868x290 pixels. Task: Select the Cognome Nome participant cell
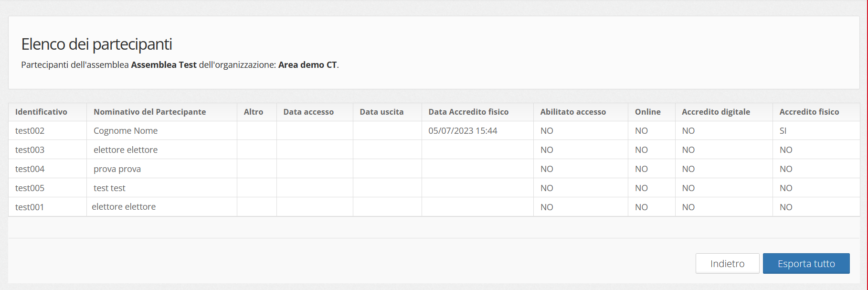click(x=162, y=130)
